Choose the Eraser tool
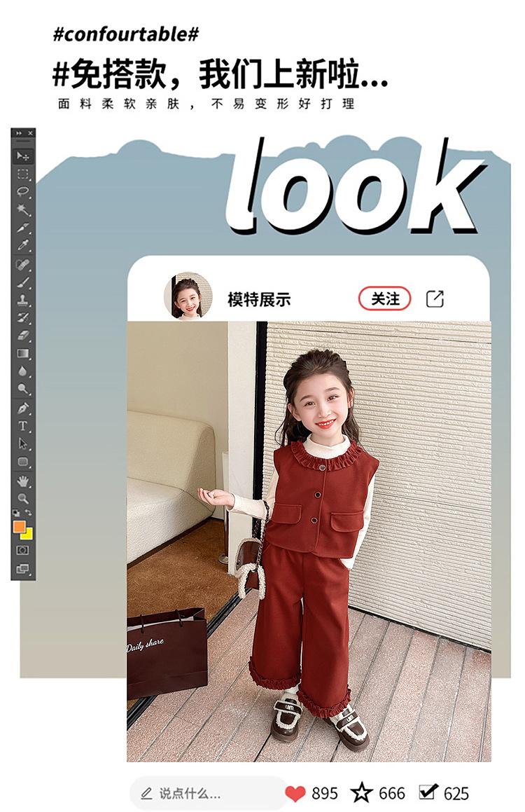525x812 pixels. coord(23,336)
